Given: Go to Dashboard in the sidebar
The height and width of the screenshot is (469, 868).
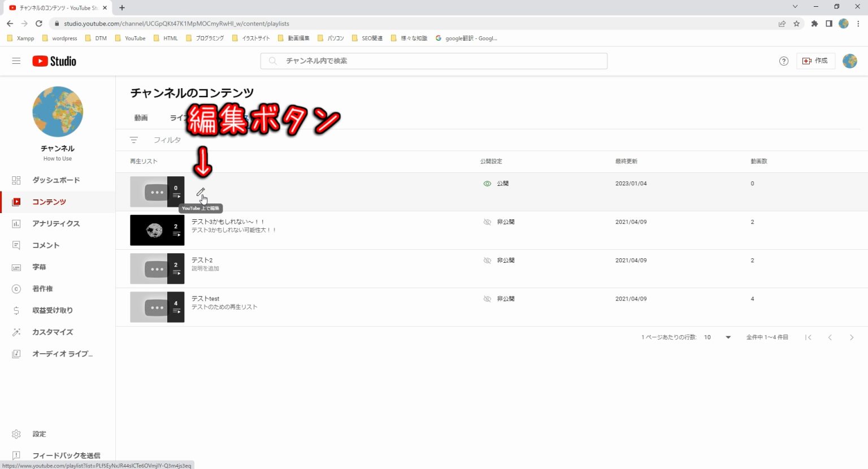Looking at the screenshot, I should [55, 180].
